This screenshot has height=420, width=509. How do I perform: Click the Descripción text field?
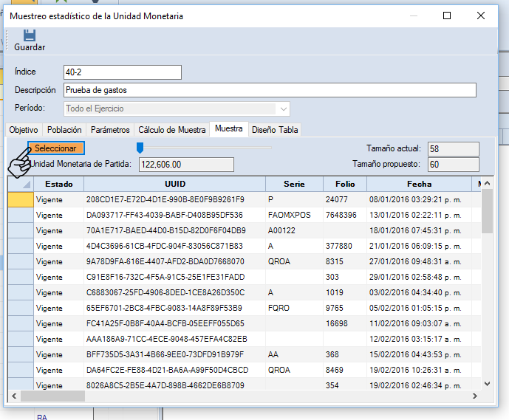pyautogui.click(x=270, y=90)
